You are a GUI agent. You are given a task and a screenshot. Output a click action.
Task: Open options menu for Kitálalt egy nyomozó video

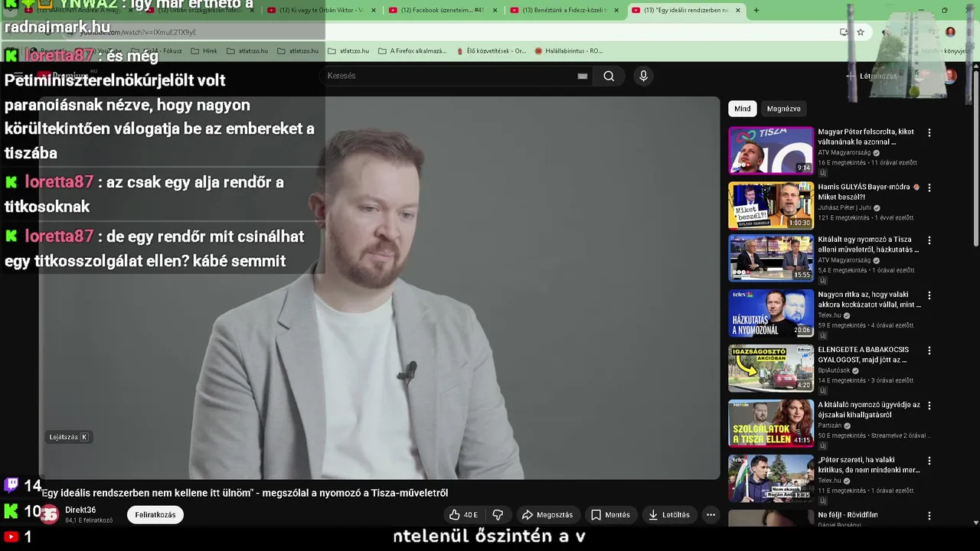(x=929, y=240)
